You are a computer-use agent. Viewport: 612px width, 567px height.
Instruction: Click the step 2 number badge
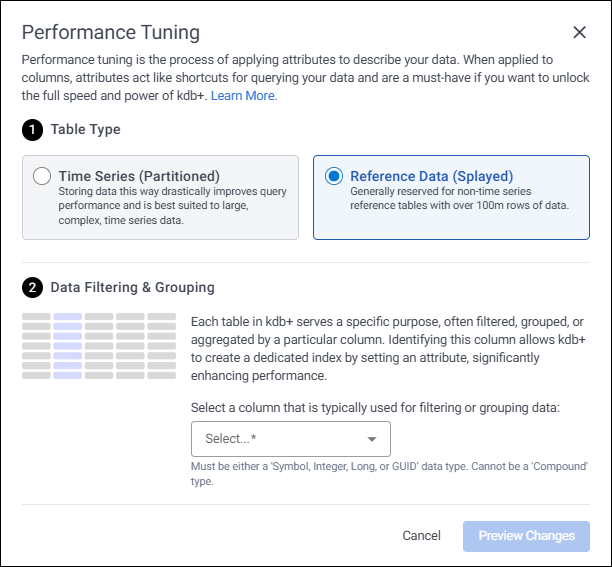(32, 288)
